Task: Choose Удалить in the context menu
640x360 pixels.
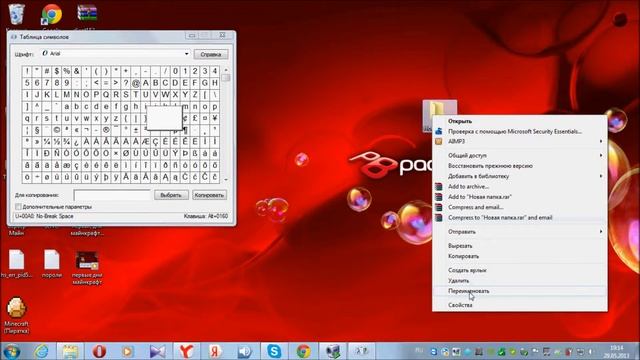Action: click(x=520, y=281)
